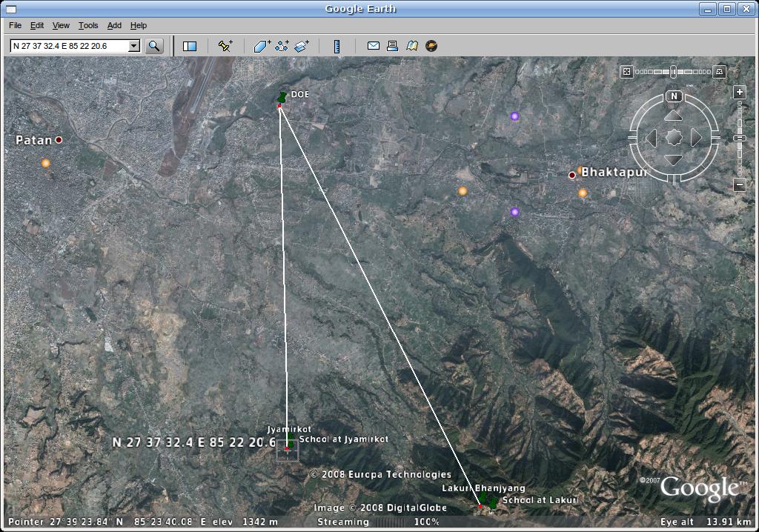
Task: Toggle Sky view with the planet icon
Action: [431, 46]
